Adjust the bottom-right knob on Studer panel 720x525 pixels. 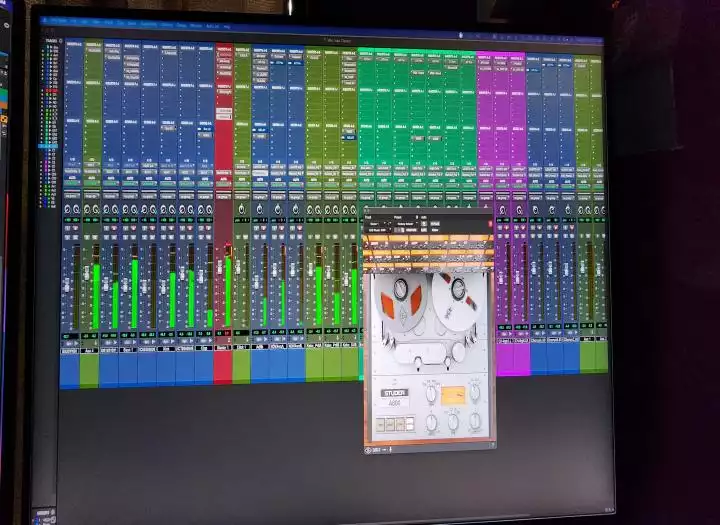point(475,419)
